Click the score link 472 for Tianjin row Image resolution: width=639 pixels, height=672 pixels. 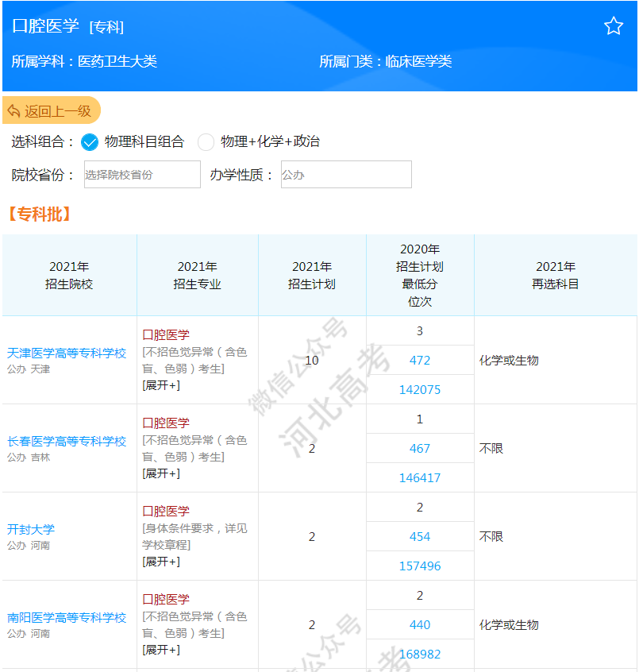[420, 359]
